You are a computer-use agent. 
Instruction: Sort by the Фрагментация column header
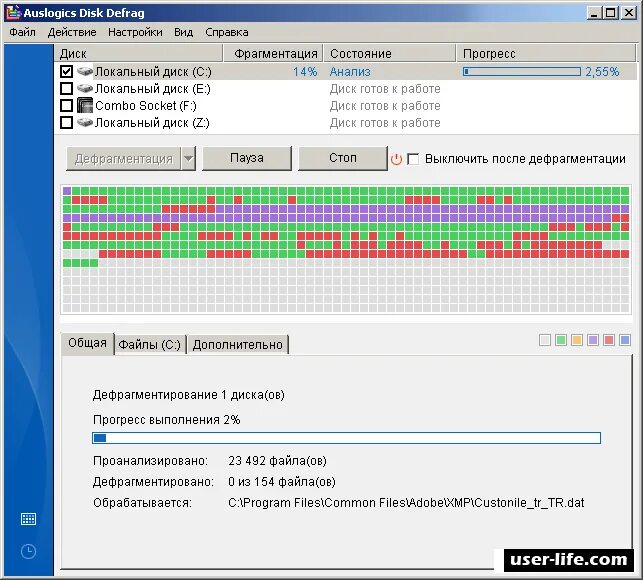pos(273,54)
